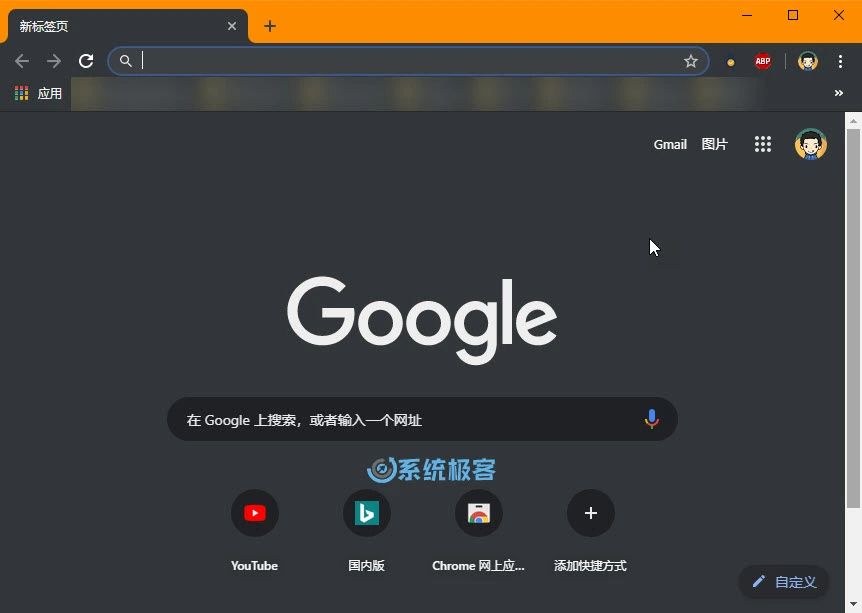
Task: Click the Google search box on page
Action: coord(422,419)
